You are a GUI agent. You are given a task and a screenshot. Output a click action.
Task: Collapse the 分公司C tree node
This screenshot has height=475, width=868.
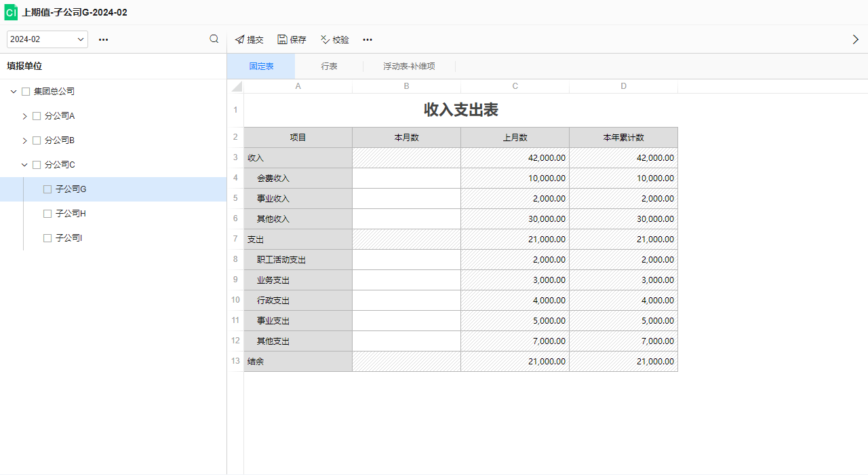tap(25, 165)
